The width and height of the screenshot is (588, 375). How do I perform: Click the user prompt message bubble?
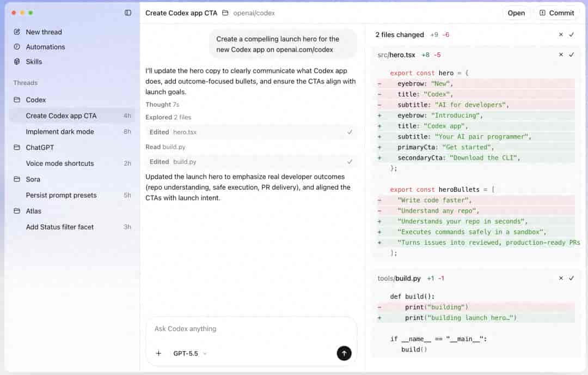[283, 44]
